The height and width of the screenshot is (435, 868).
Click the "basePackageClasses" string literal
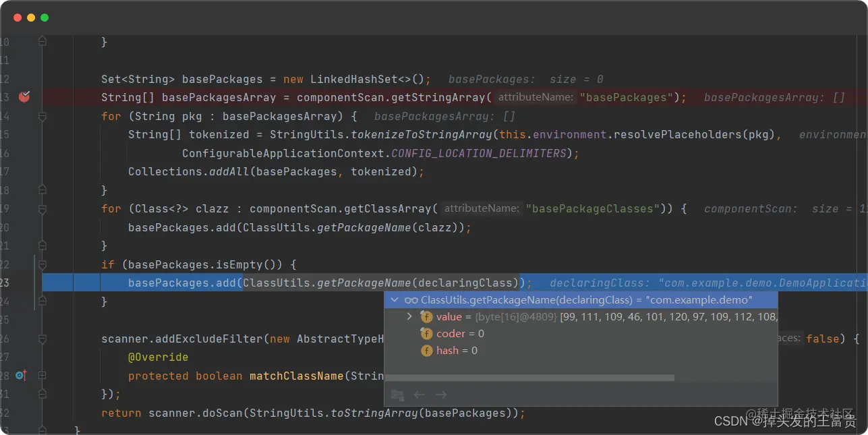point(593,208)
